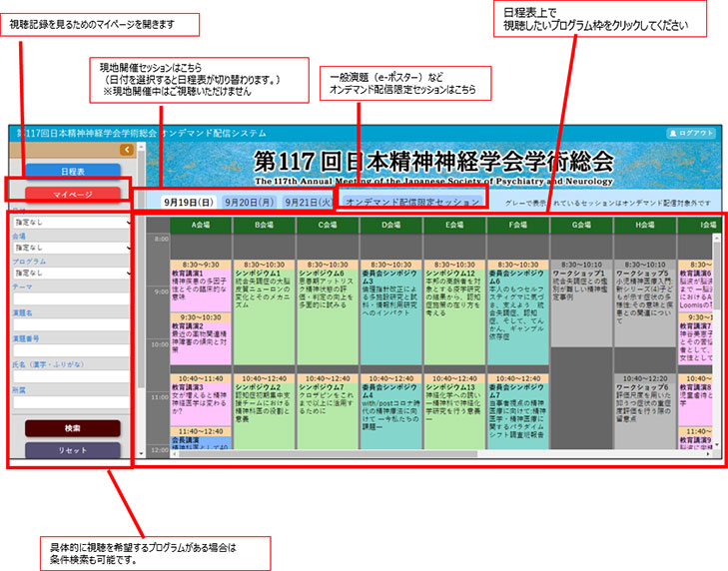Click the sidebar scrollbar's down arrow
The image size is (728, 571).
[x=142, y=453]
